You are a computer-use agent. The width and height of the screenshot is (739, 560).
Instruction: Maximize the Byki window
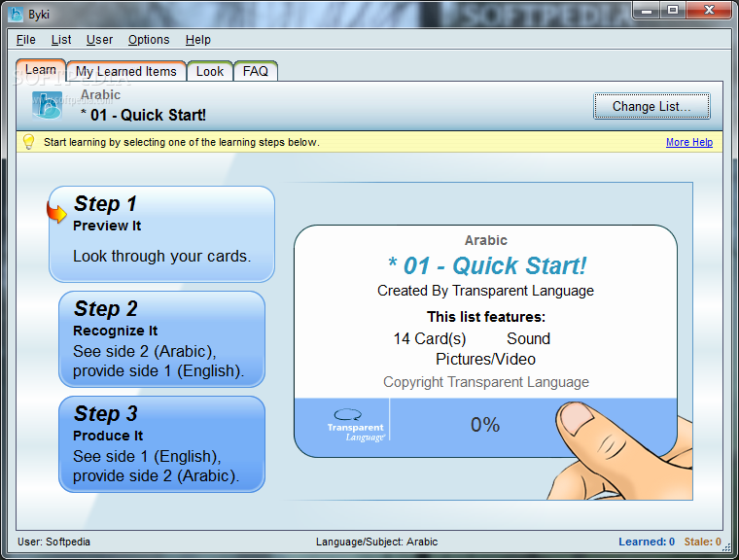[673, 11]
